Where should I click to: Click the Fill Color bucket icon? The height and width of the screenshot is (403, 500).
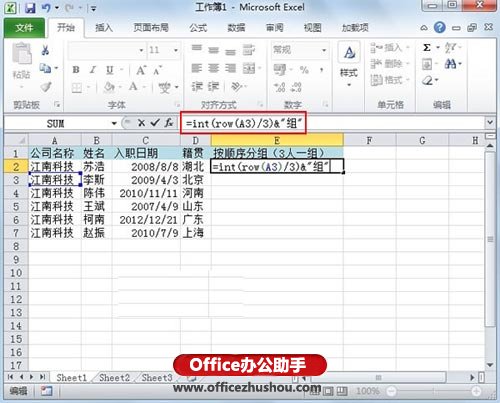(x=109, y=87)
